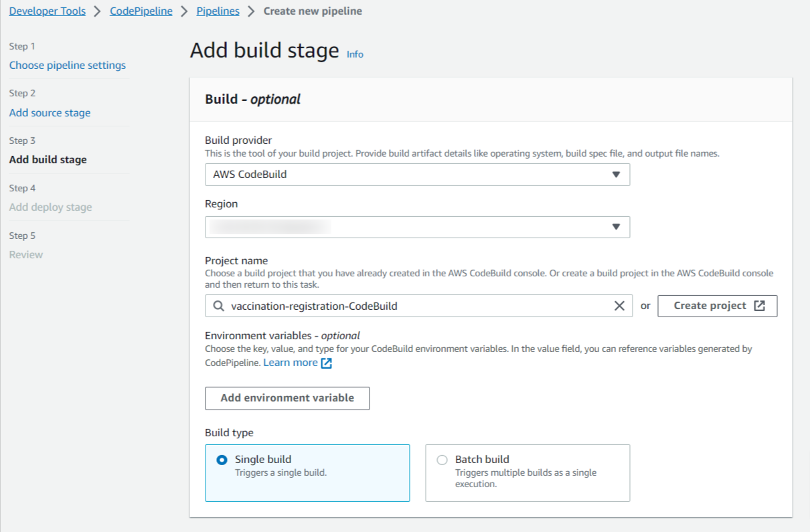Image resolution: width=810 pixels, height=532 pixels.
Task: Open the Build provider dropdown
Action: pyautogui.click(x=417, y=175)
